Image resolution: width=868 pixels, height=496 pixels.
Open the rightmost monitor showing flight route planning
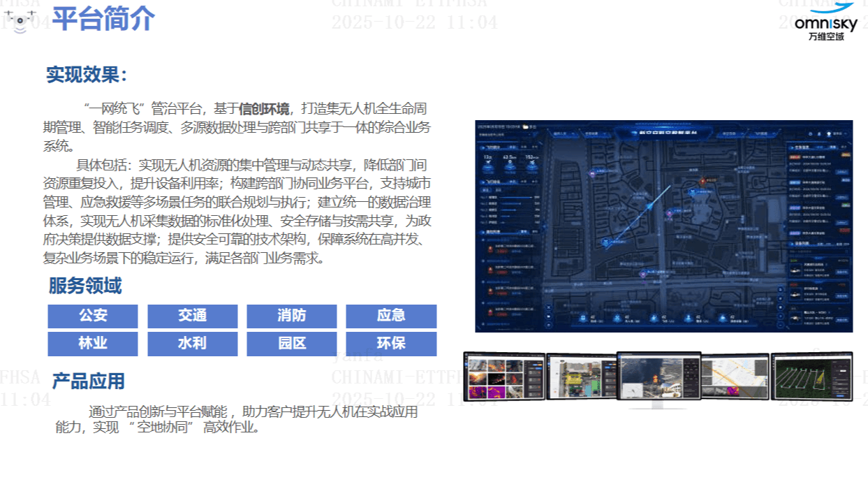pos(811,375)
